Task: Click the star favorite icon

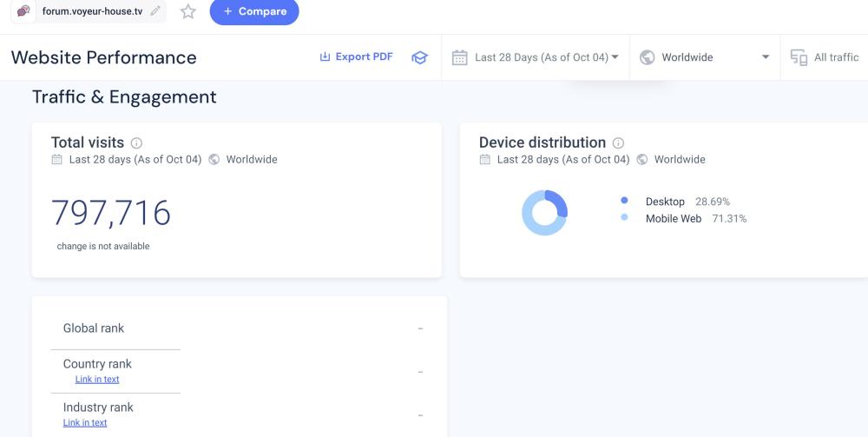Action: pos(187,11)
